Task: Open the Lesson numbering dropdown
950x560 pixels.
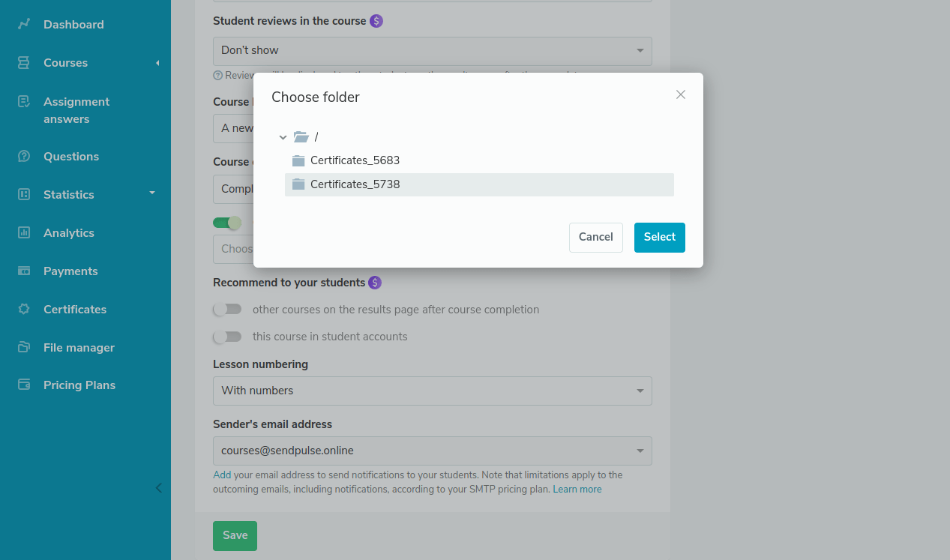Action: [x=432, y=391]
